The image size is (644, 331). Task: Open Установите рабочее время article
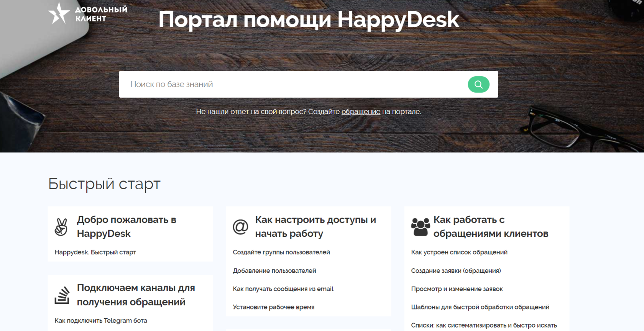(274, 307)
